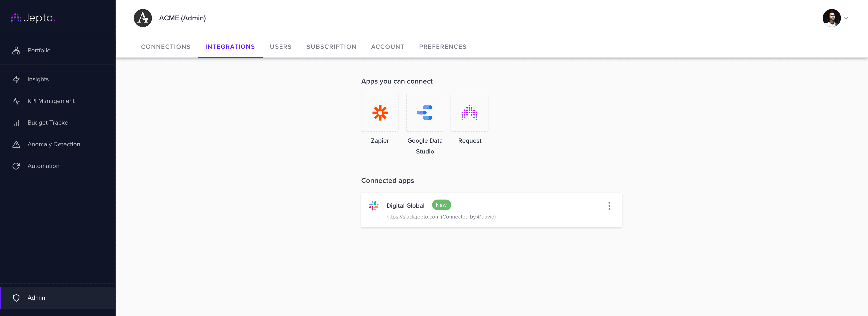Screen dimensions: 868x316
Task: Open Portfolio from the sidebar
Action: coord(58,51)
